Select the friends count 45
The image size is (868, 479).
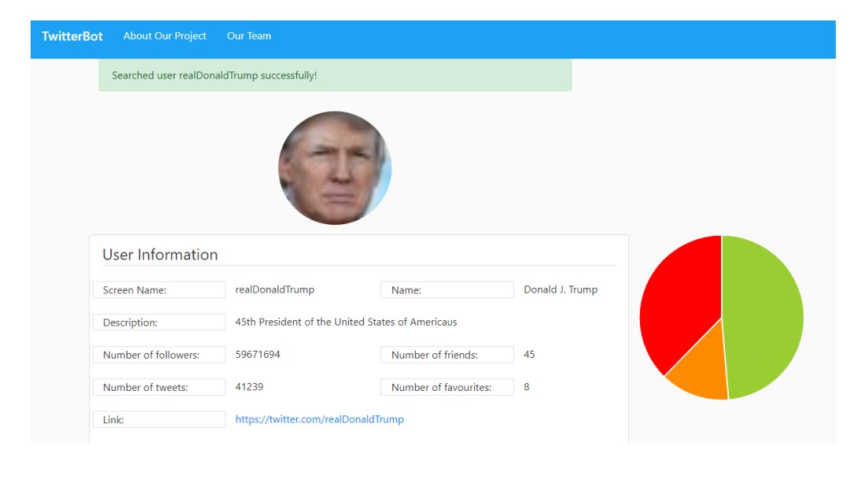[529, 355]
